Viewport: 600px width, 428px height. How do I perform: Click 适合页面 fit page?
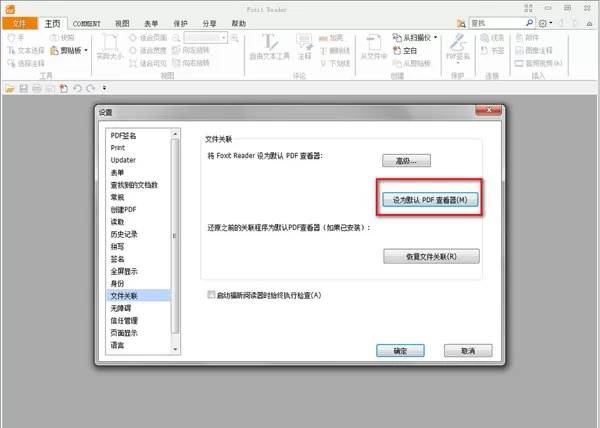click(x=148, y=37)
